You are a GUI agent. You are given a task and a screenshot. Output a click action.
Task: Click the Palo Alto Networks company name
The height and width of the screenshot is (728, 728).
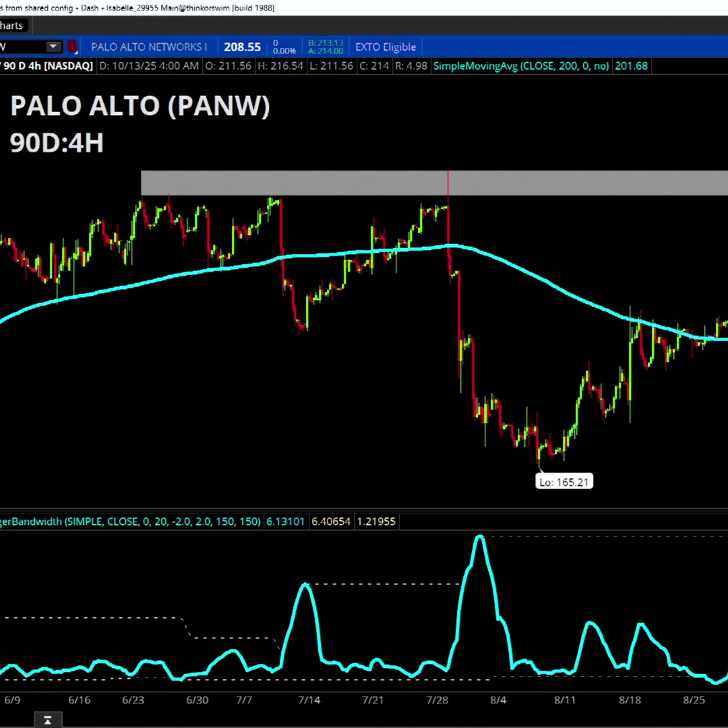coord(149,47)
